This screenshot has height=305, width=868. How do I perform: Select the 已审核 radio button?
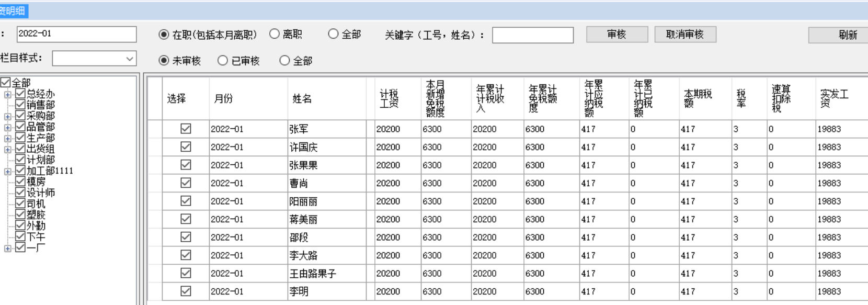tap(223, 61)
